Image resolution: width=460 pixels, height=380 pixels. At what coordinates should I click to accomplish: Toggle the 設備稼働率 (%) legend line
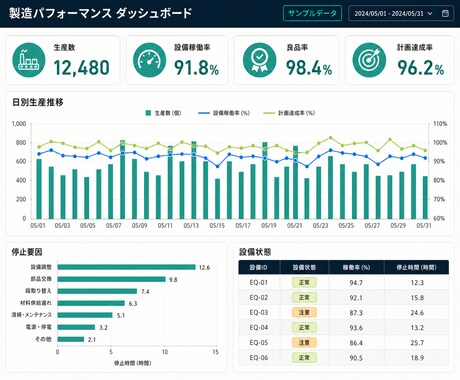(204, 113)
